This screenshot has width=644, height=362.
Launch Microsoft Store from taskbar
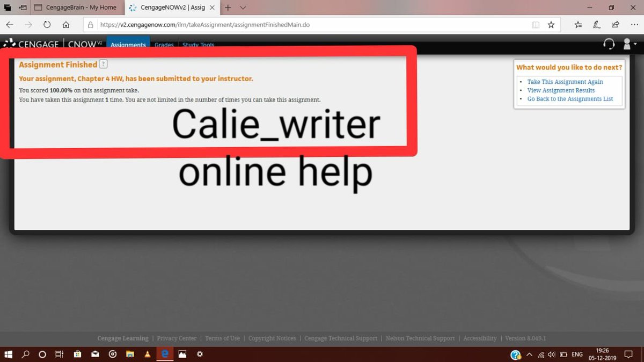pos(77,354)
